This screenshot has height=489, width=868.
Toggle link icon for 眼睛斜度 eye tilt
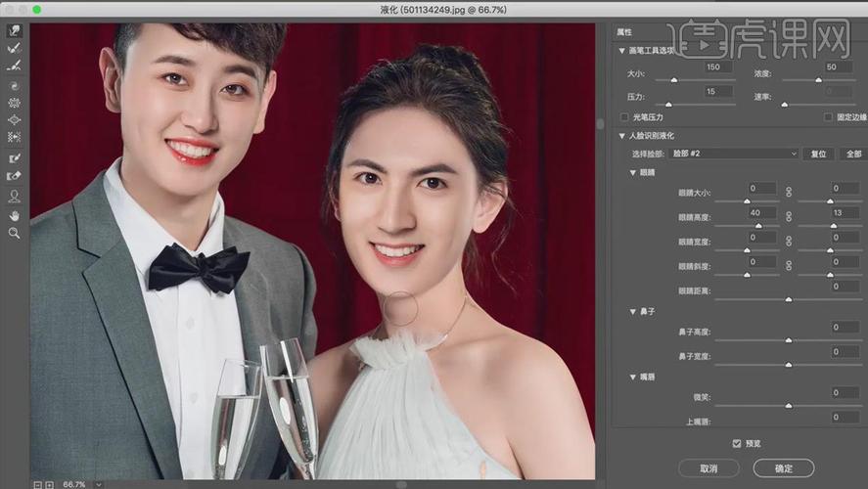coord(789,265)
